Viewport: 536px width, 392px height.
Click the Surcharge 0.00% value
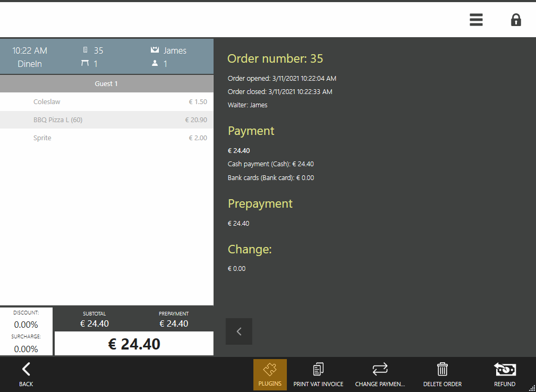coord(26,348)
